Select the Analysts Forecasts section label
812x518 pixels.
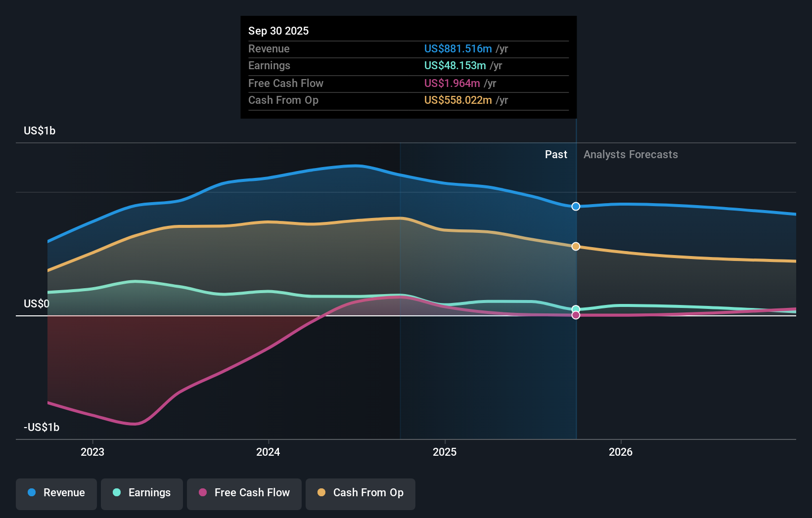click(631, 154)
